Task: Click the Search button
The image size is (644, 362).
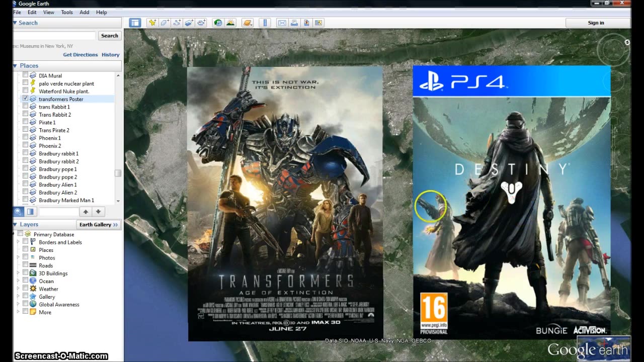Action: [110, 36]
